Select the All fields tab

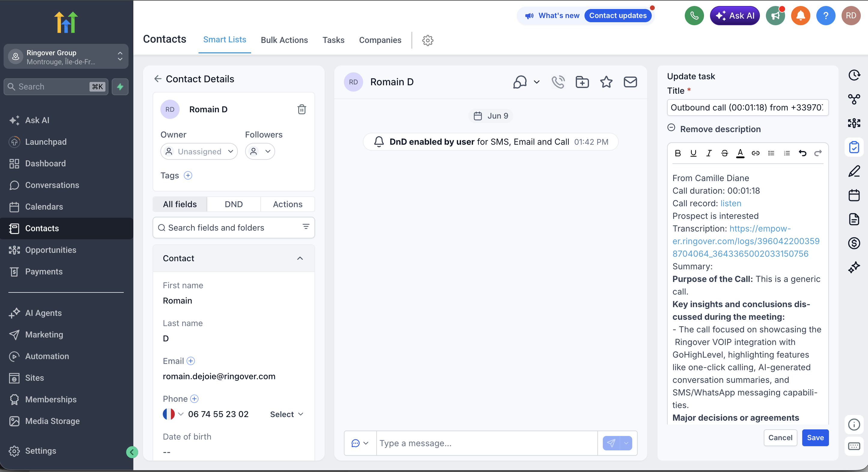pos(180,204)
